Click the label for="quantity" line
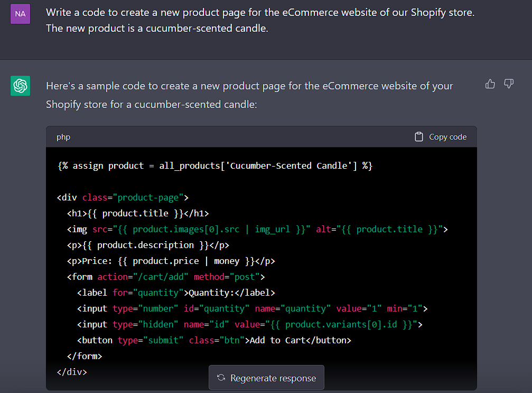 (176, 293)
